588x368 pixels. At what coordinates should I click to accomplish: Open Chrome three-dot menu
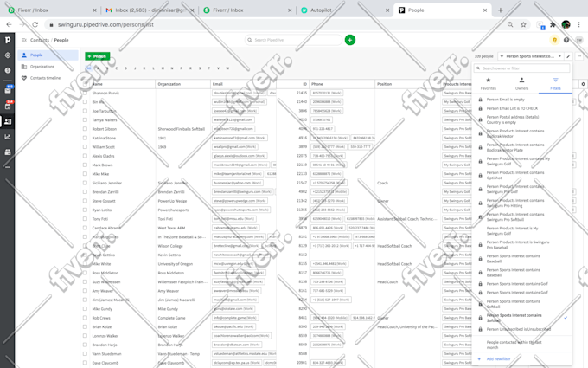coord(579,24)
